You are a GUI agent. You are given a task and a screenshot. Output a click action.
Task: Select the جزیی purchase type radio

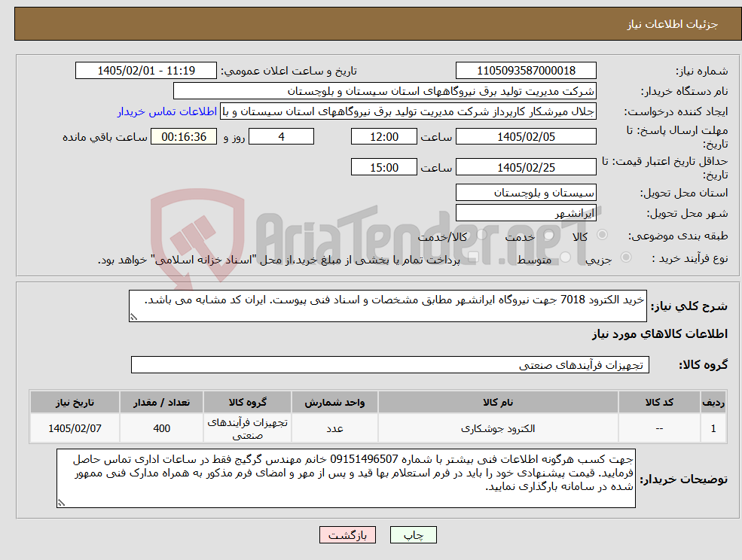(x=625, y=257)
